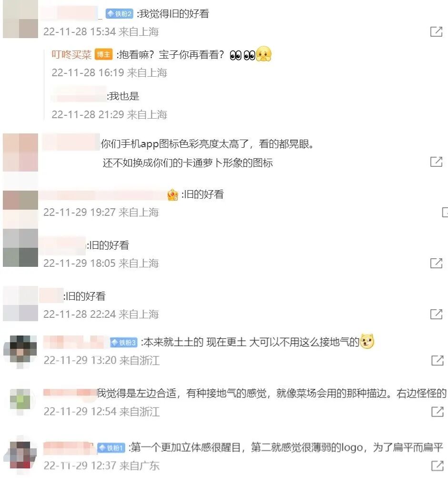Viewport: 448px width, 487px height.
Task: Open avatar of first comment user
Action: click(20, 19)
